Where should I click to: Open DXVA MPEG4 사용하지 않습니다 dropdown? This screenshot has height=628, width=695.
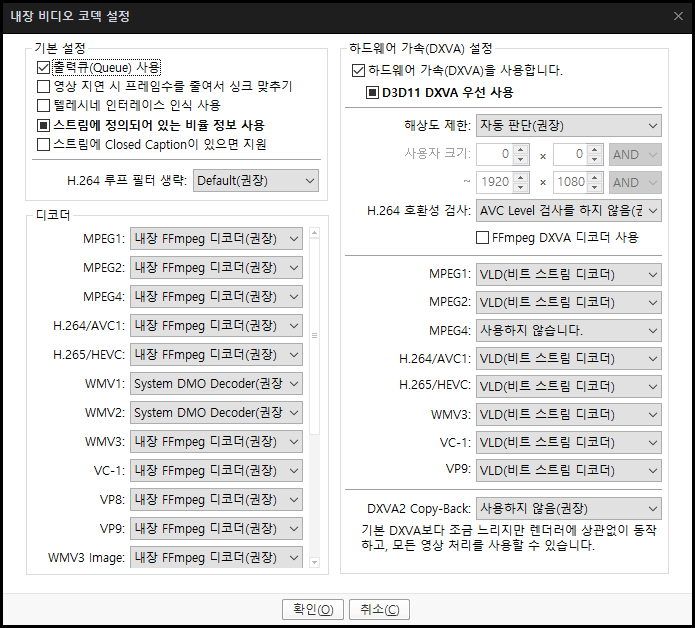(569, 331)
